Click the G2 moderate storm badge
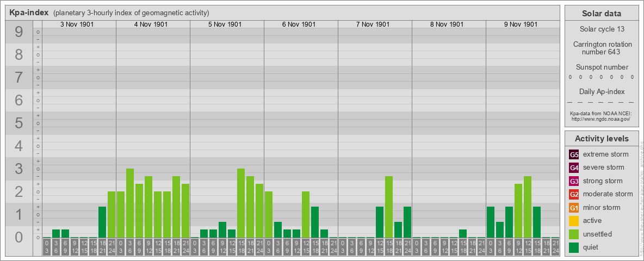Viewport: 644px width, 261px height. 574,194
